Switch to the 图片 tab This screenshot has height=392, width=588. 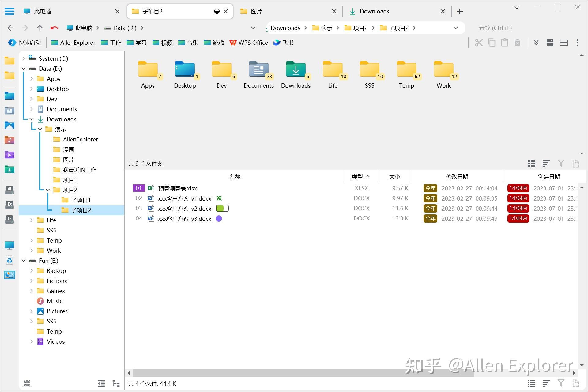coord(256,11)
